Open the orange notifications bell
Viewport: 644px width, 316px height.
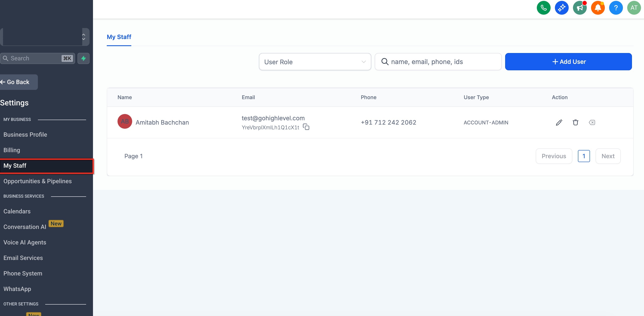pyautogui.click(x=598, y=8)
